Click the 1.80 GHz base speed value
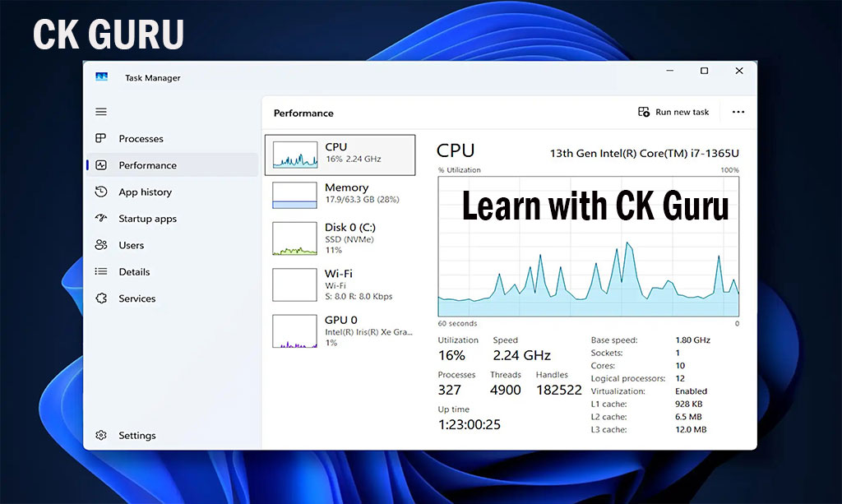This screenshot has width=842, height=504. click(692, 340)
